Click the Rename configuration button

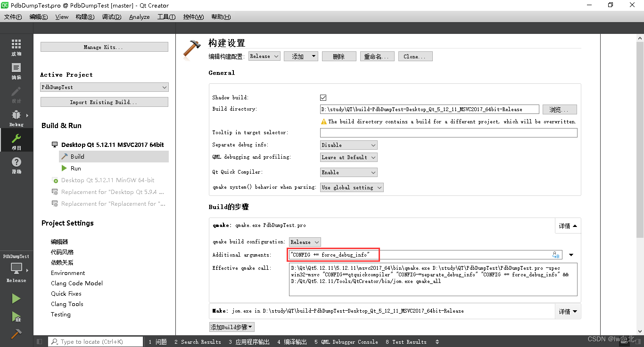(378, 56)
